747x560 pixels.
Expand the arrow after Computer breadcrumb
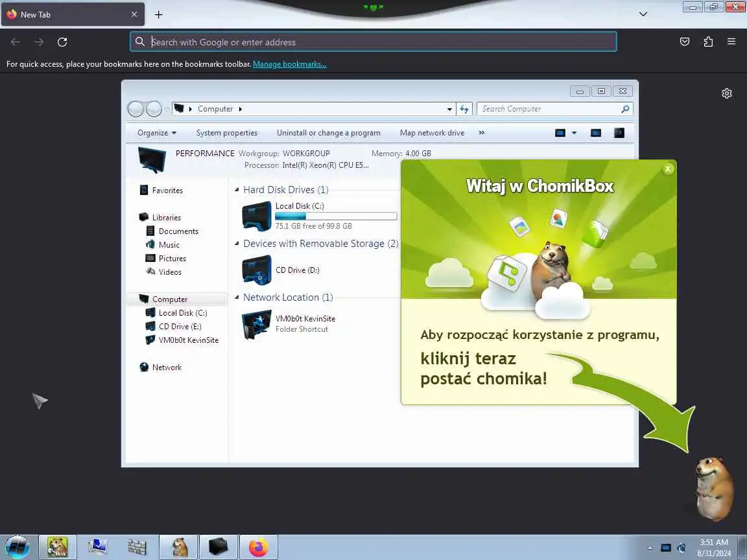point(241,109)
